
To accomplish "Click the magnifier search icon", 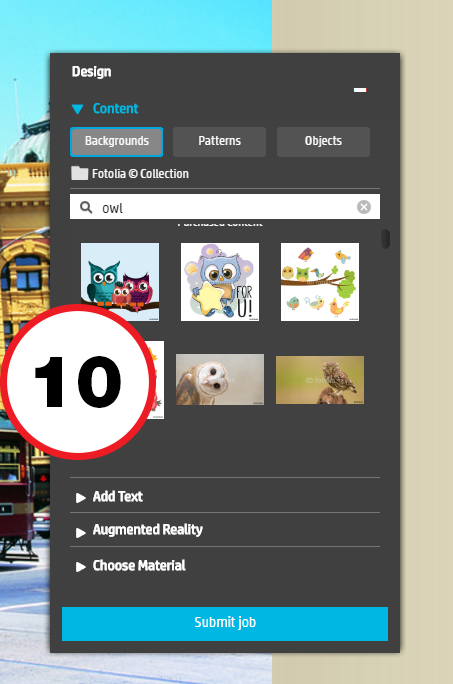I will (x=86, y=207).
